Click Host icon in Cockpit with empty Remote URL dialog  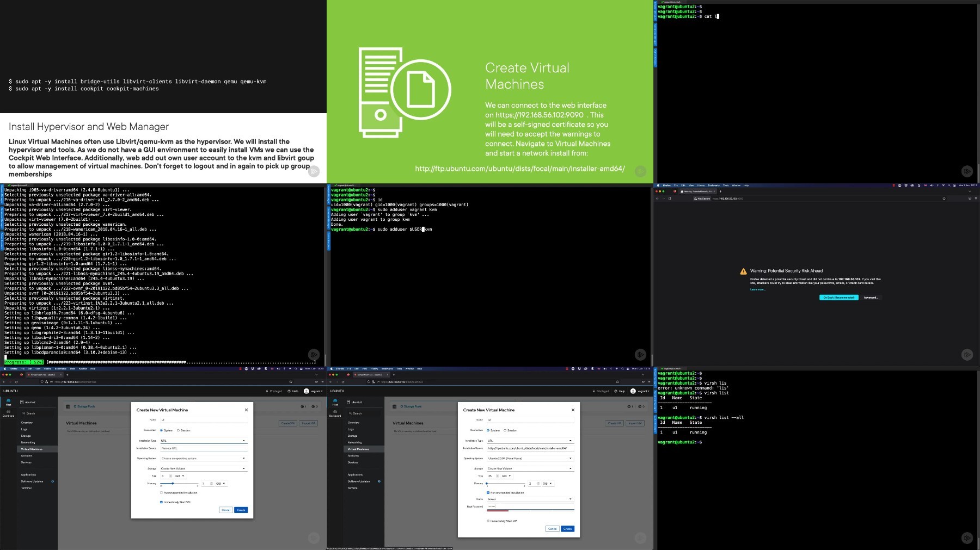click(8, 401)
